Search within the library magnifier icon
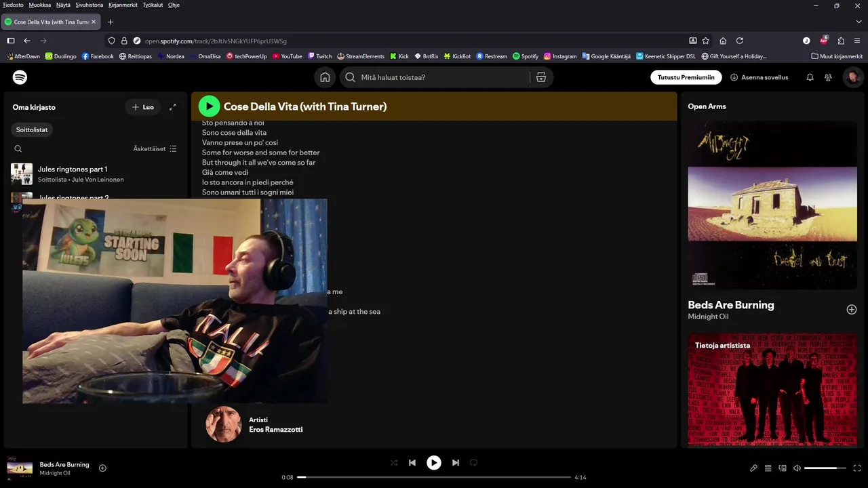Viewport: 868px width, 488px height. pos(18,148)
